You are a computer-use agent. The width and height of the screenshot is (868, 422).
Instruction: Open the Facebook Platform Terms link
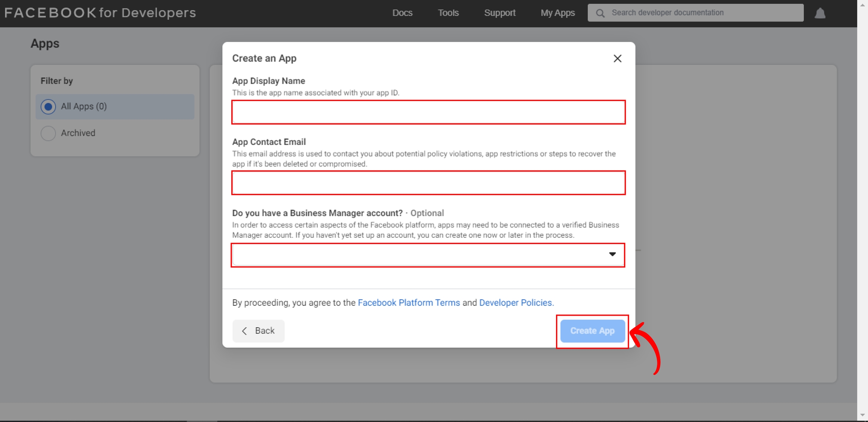point(409,302)
